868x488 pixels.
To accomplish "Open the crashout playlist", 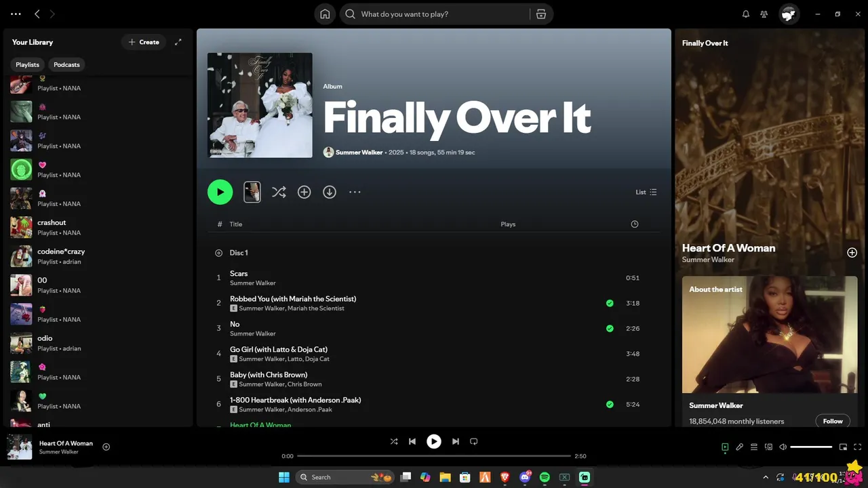I will pos(98,227).
